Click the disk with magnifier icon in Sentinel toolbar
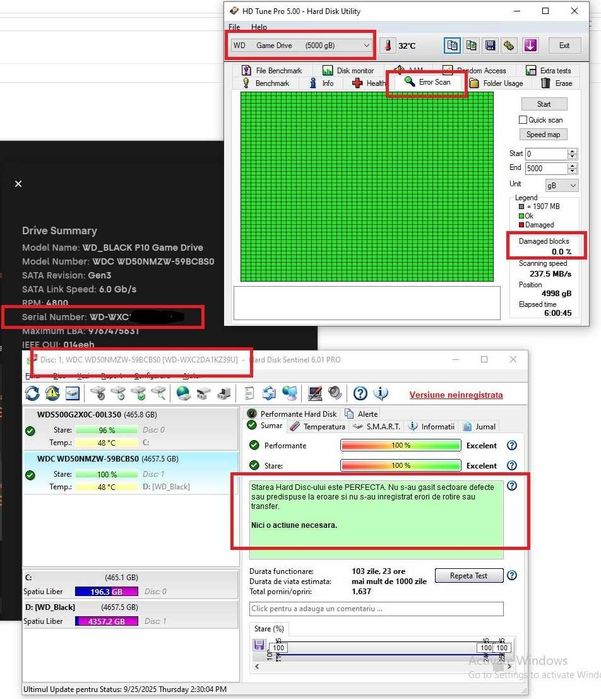The height and width of the screenshot is (699, 601). click(158, 393)
